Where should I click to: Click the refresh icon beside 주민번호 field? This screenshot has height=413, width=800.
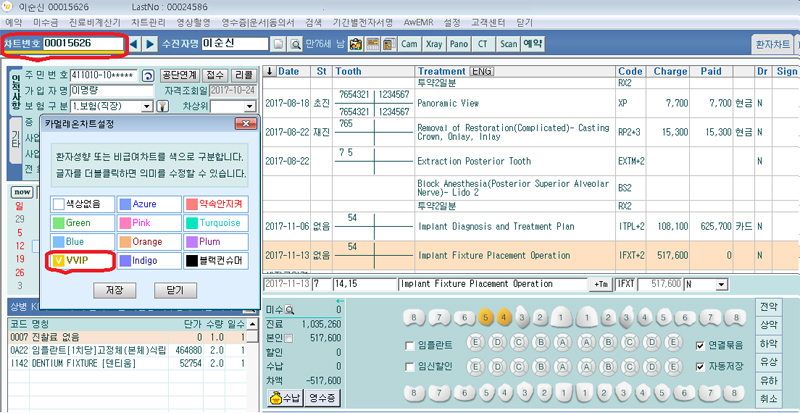(x=147, y=75)
